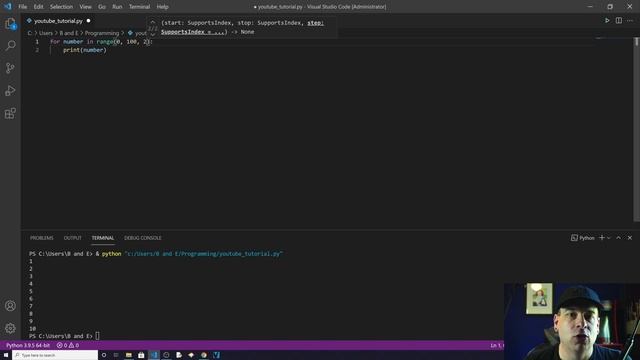Click the Windows taskbar search box
640x360 pixels.
coord(55,355)
